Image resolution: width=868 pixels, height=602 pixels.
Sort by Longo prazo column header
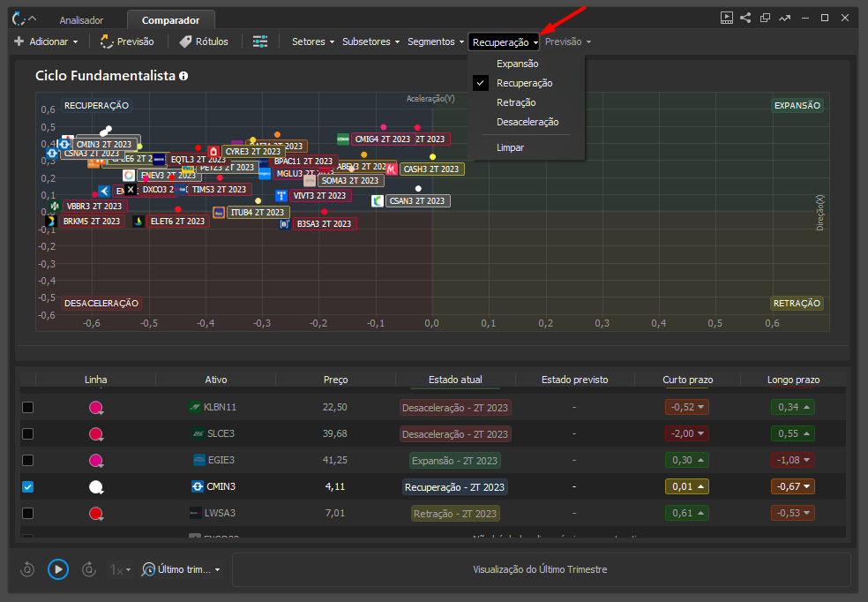point(793,380)
